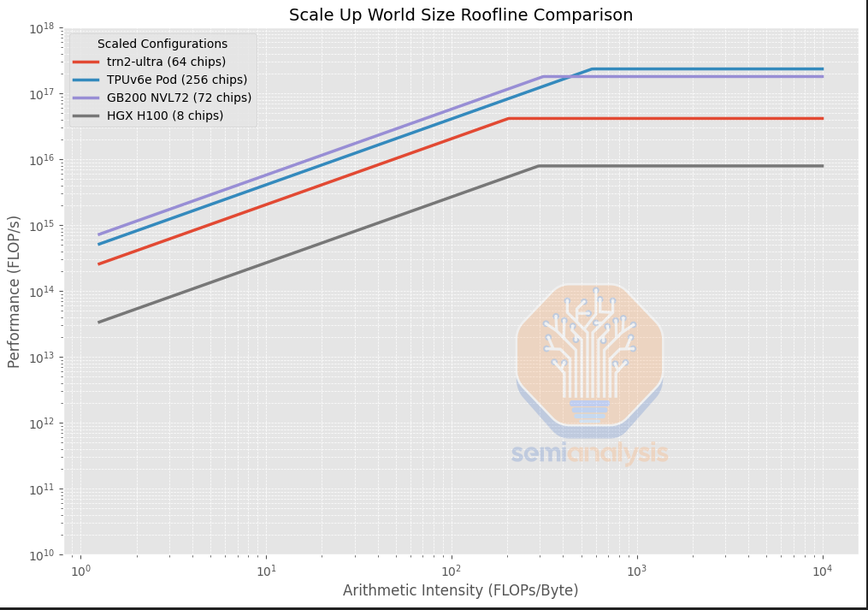
Task: Click the 10^10 y-axis tick label
Action: [x=42, y=554]
